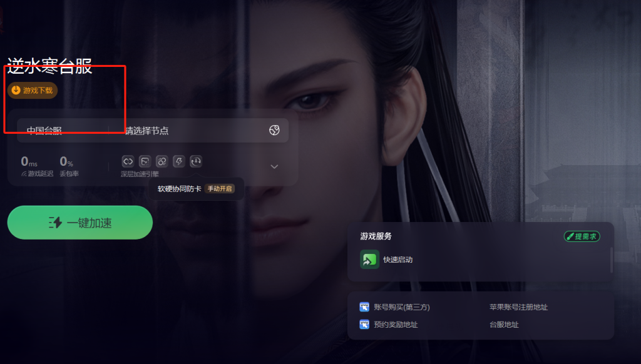Image resolution: width=641 pixels, height=364 pixels.
Task: Toggle the 手动开启 anti-lag switch
Action: point(220,189)
